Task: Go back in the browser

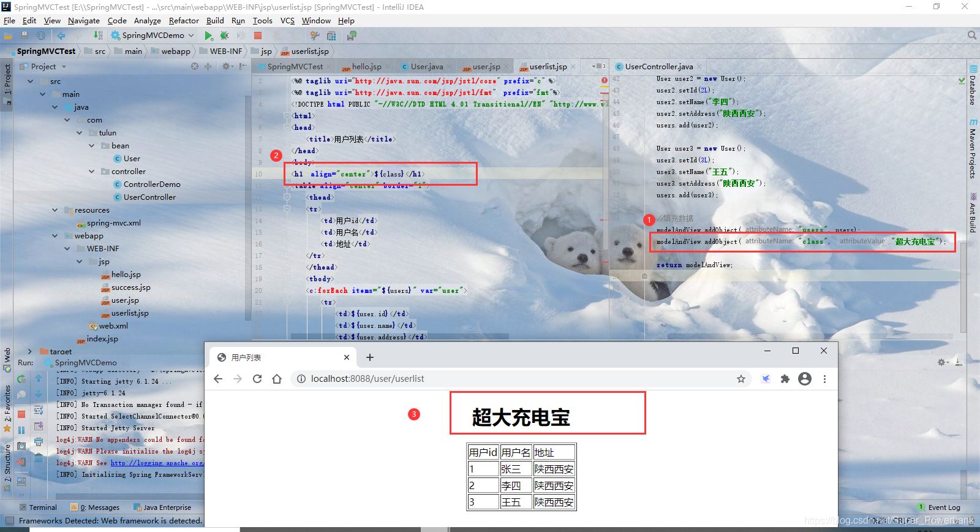Action: [218, 379]
